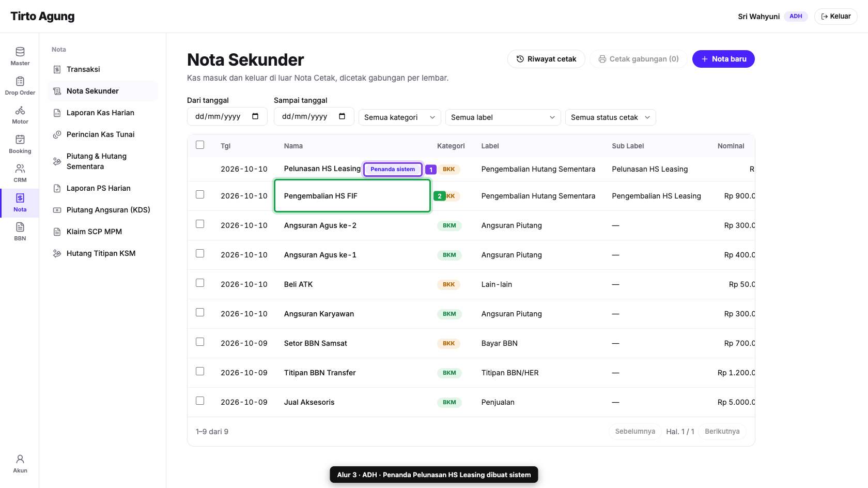Click the Transaksi menu icon

click(x=57, y=69)
